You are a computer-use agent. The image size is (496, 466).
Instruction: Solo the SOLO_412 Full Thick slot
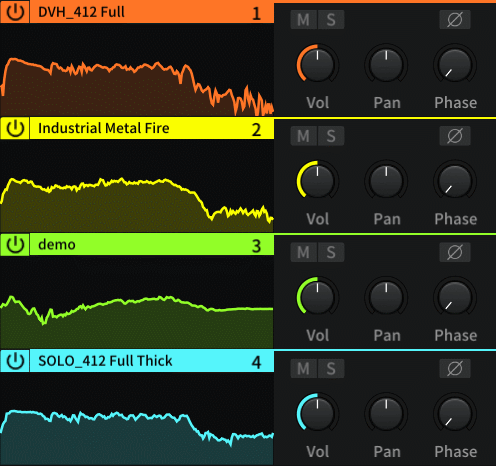[x=331, y=368]
